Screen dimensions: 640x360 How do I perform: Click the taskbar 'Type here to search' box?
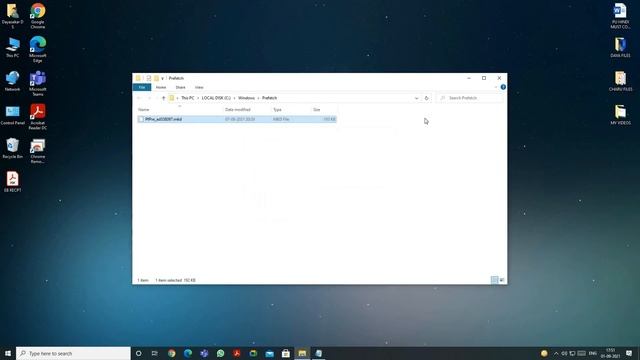pyautogui.click(x=73, y=353)
